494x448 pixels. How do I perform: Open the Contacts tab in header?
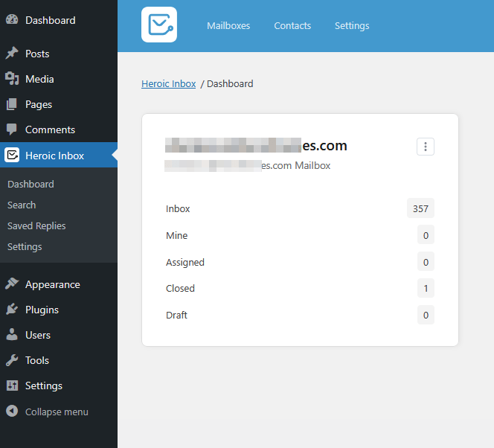[x=292, y=26]
